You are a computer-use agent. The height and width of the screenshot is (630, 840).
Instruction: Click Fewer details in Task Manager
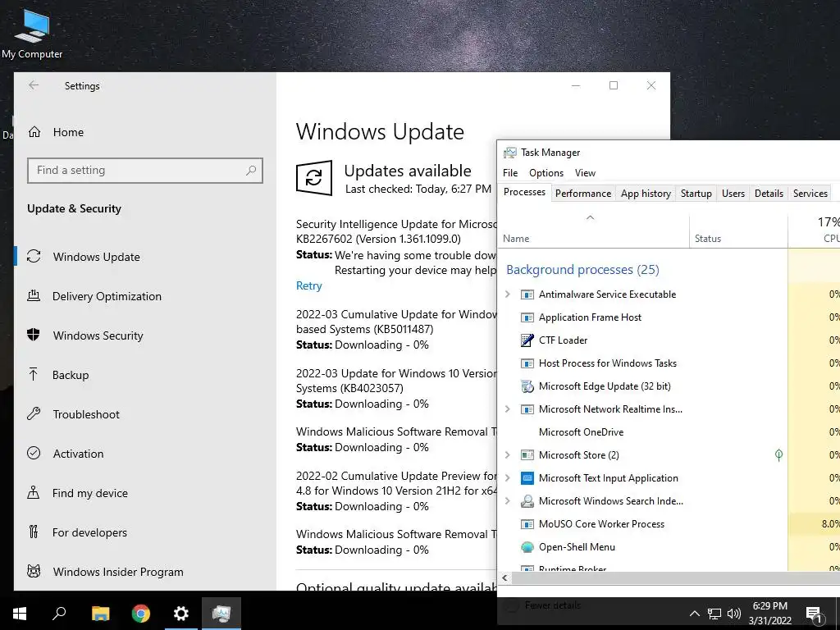552,605
